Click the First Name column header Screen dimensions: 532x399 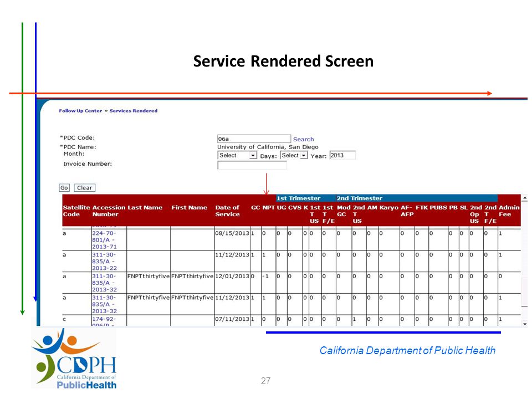[x=189, y=207]
